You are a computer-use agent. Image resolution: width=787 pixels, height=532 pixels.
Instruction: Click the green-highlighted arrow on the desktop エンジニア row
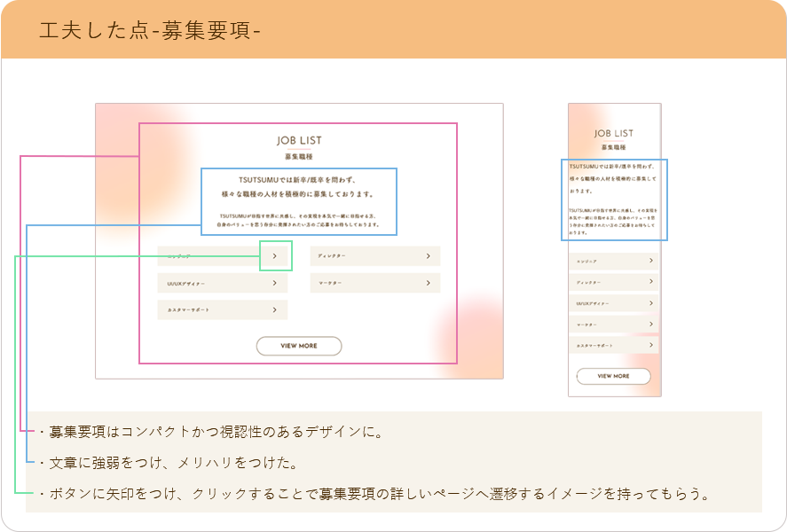click(275, 255)
